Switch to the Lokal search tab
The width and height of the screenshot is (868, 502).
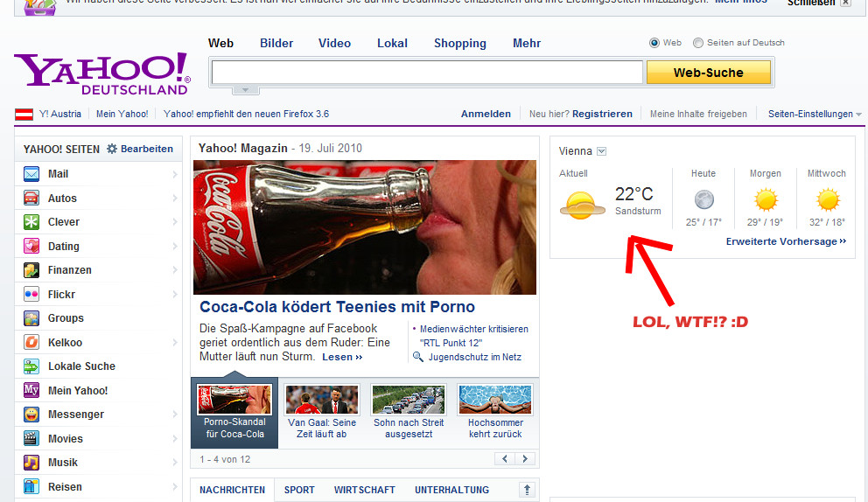[392, 43]
